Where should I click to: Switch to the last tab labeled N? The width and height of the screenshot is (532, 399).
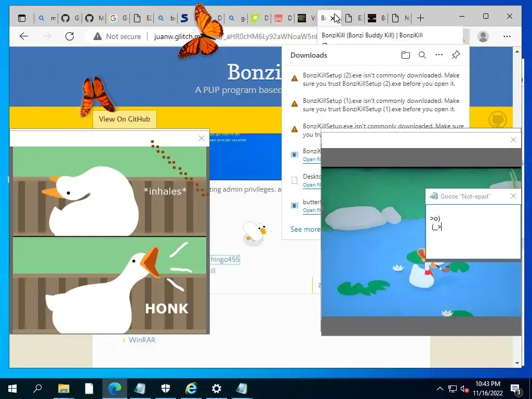pos(401,18)
